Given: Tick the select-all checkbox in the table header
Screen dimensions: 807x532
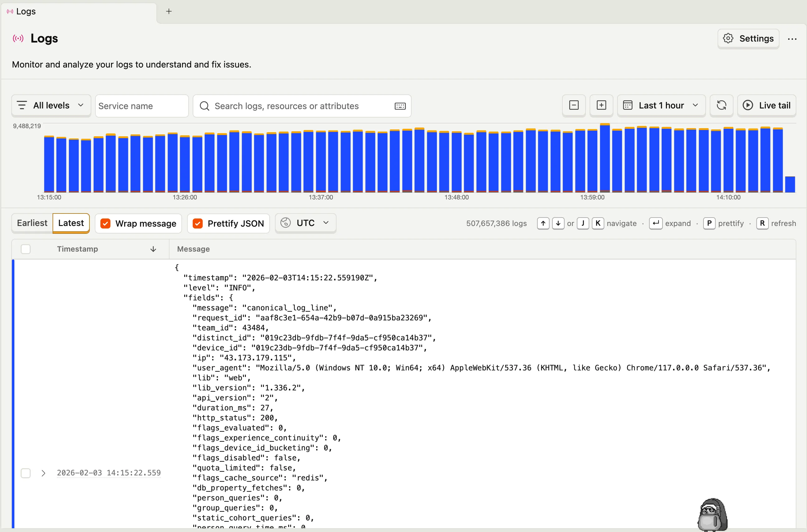Looking at the screenshot, I should [x=25, y=249].
